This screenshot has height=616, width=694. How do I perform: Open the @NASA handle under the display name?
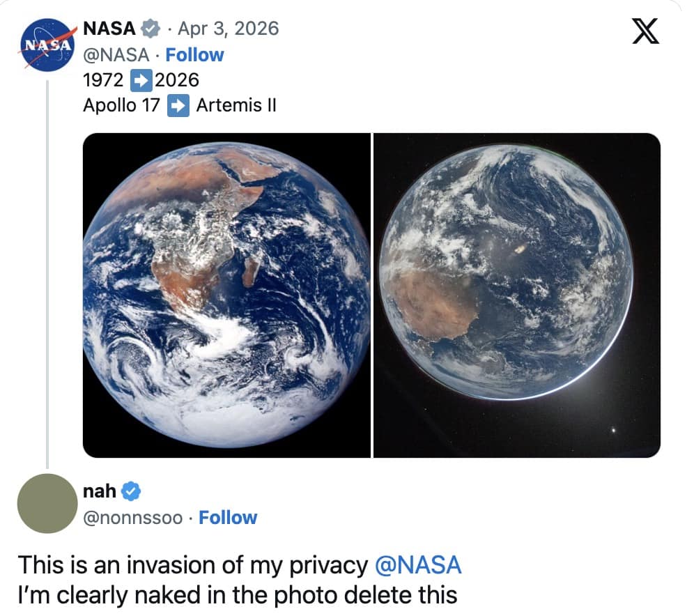point(116,54)
